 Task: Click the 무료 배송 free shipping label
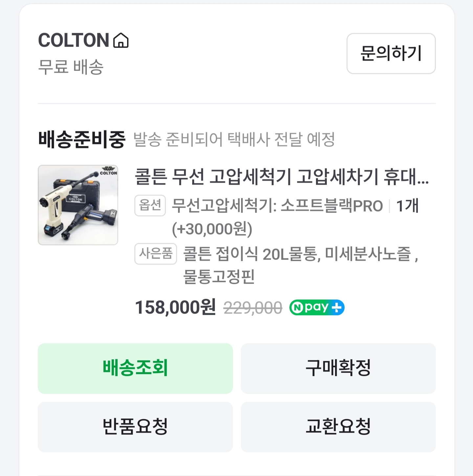(x=71, y=67)
